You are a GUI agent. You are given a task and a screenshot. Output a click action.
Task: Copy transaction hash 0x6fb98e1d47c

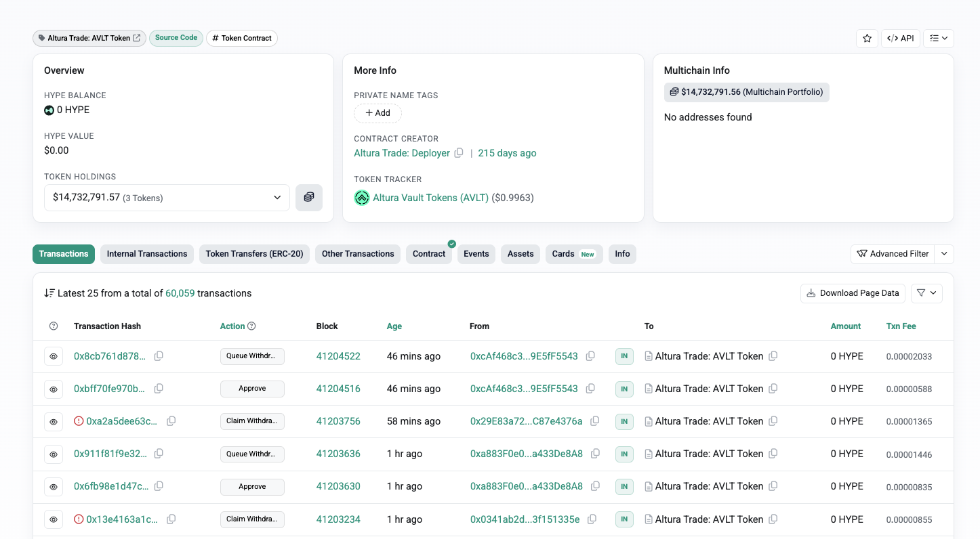159,486
